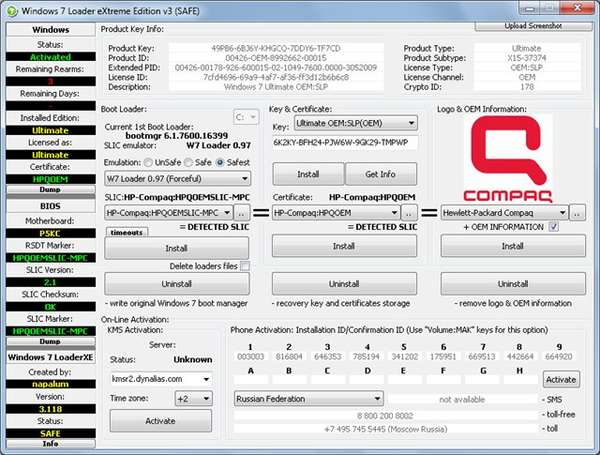Image resolution: width=600 pixels, height=455 pixels.
Task: Click the phone Activate button
Action: [561, 380]
